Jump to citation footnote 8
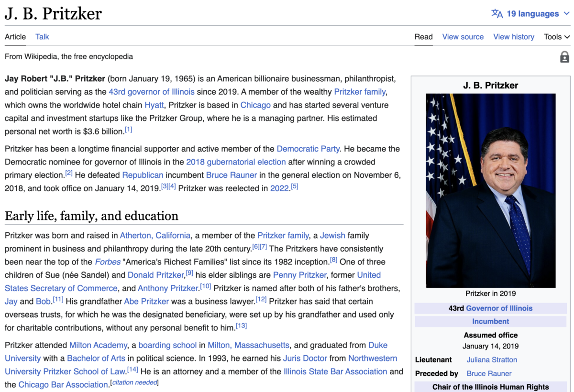The image size is (574, 392). click(x=334, y=260)
